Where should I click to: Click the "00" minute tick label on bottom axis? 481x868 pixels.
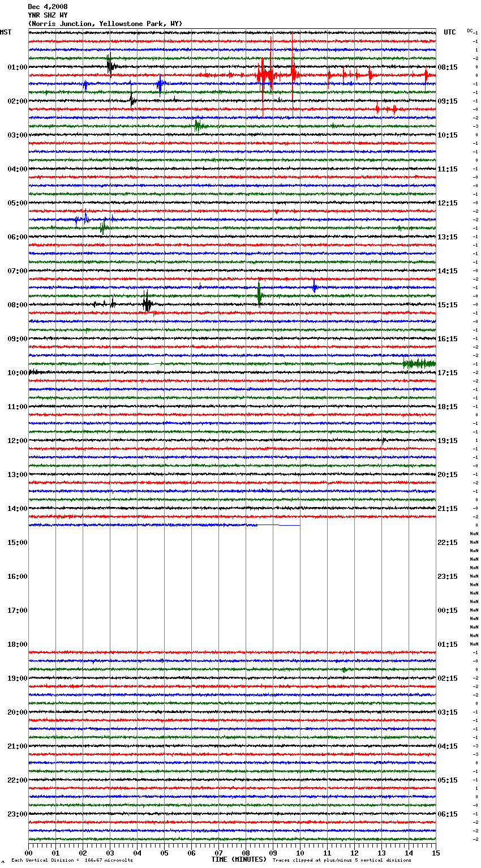[x=28, y=853]
